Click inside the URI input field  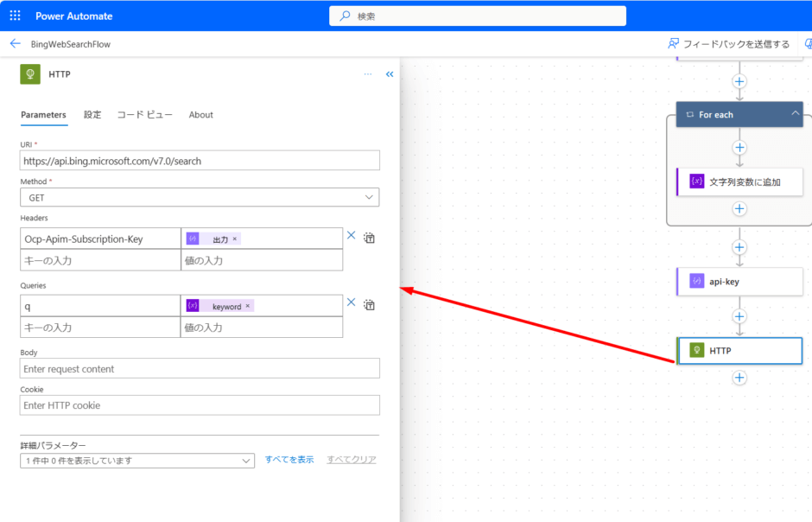pyautogui.click(x=199, y=160)
